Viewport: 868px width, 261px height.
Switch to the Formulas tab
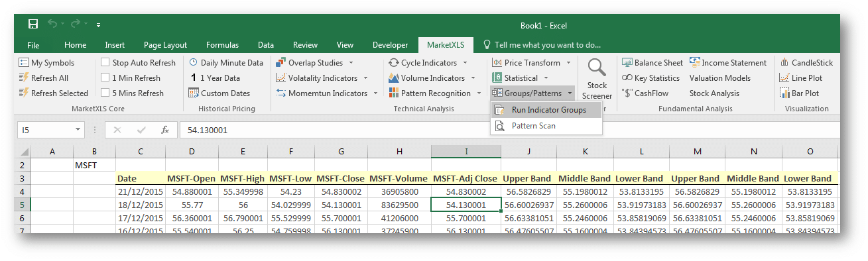click(222, 45)
